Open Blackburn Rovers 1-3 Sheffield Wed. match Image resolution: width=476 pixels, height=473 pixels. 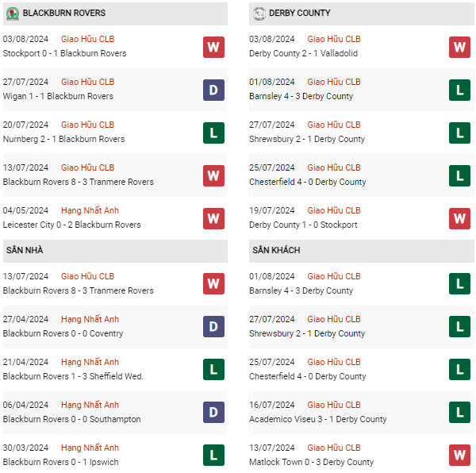(x=73, y=376)
